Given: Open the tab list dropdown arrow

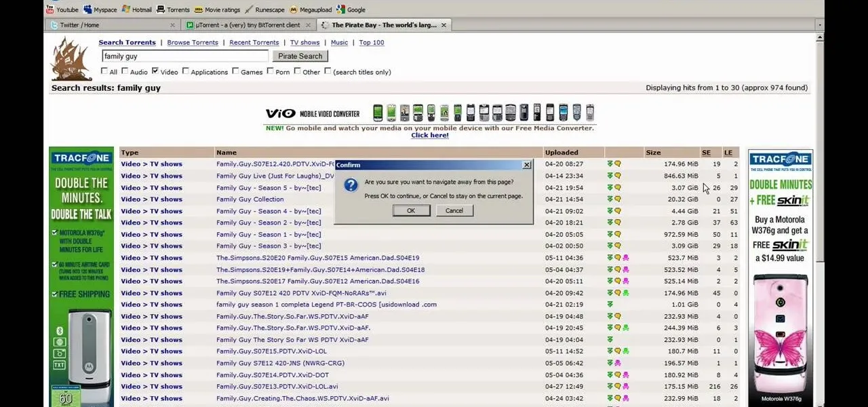Looking at the screenshot, I should tap(820, 25).
